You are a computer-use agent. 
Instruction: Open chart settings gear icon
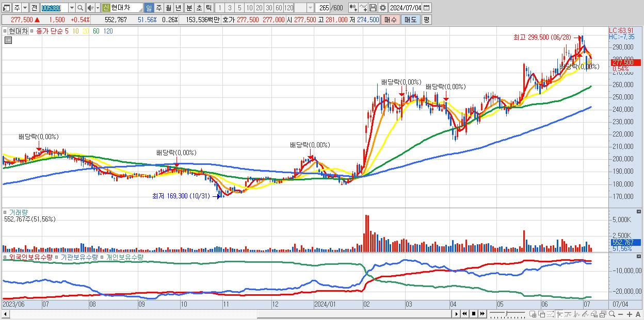(x=383, y=8)
